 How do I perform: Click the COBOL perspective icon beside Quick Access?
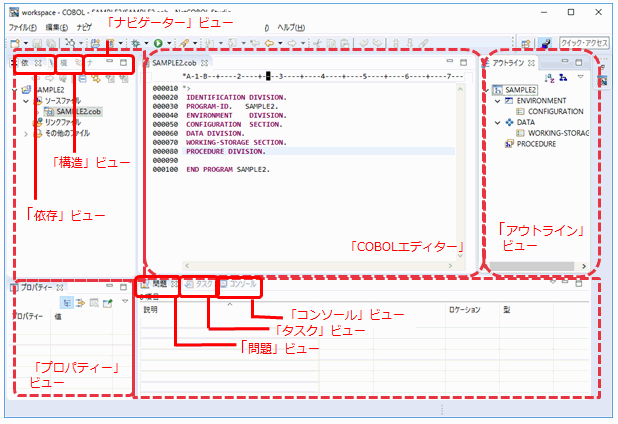[545, 43]
